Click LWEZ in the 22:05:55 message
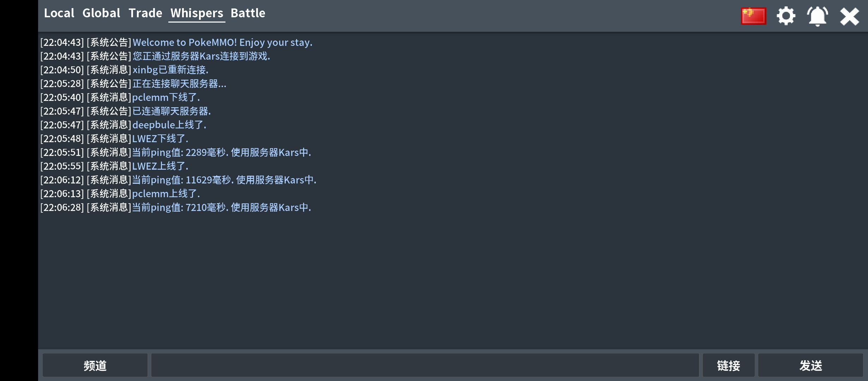 pyautogui.click(x=145, y=166)
